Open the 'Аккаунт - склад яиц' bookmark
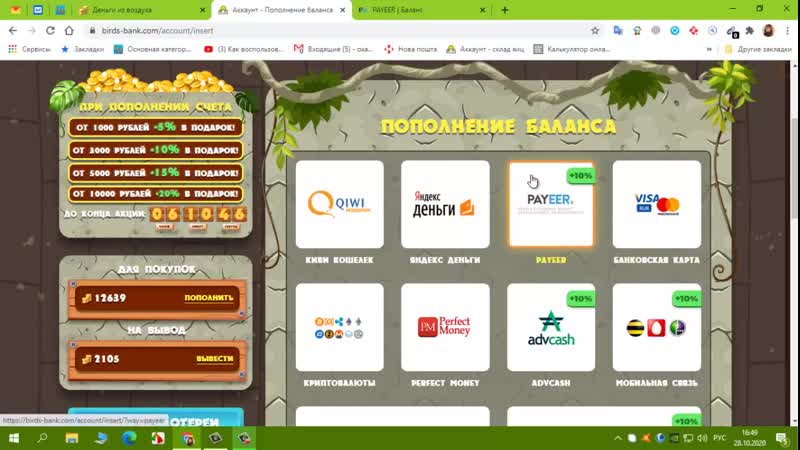The image size is (800, 450). click(x=485, y=49)
